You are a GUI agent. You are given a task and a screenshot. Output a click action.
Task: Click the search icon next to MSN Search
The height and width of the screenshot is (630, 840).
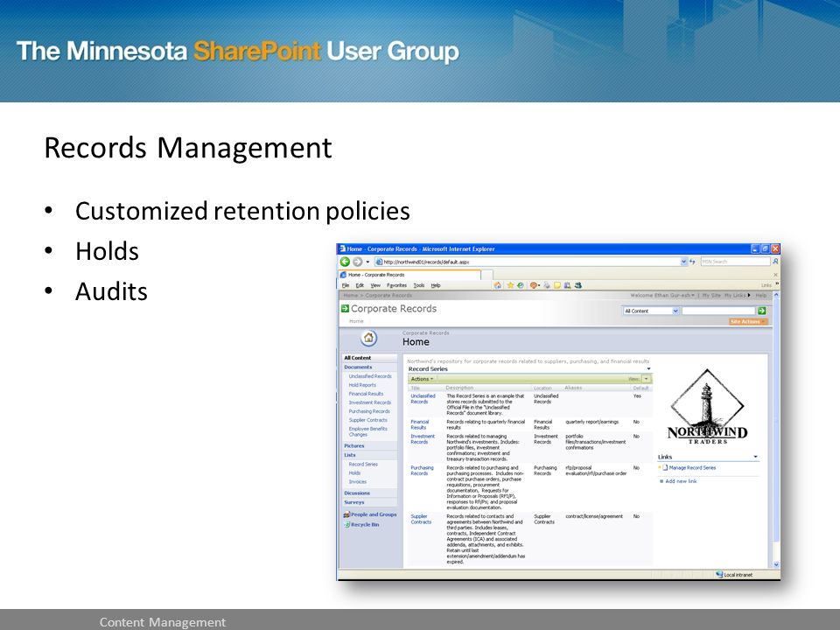(x=774, y=262)
